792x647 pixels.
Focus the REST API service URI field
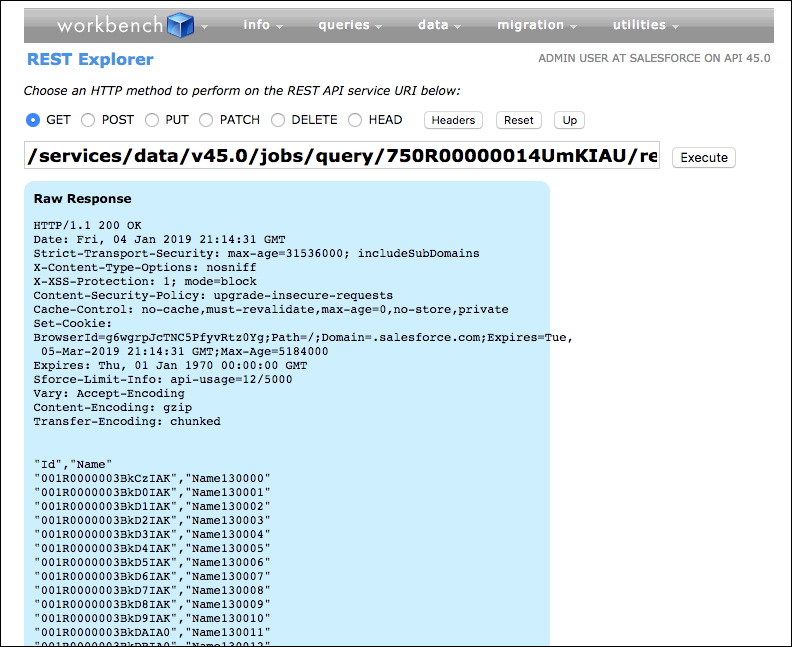click(342, 156)
